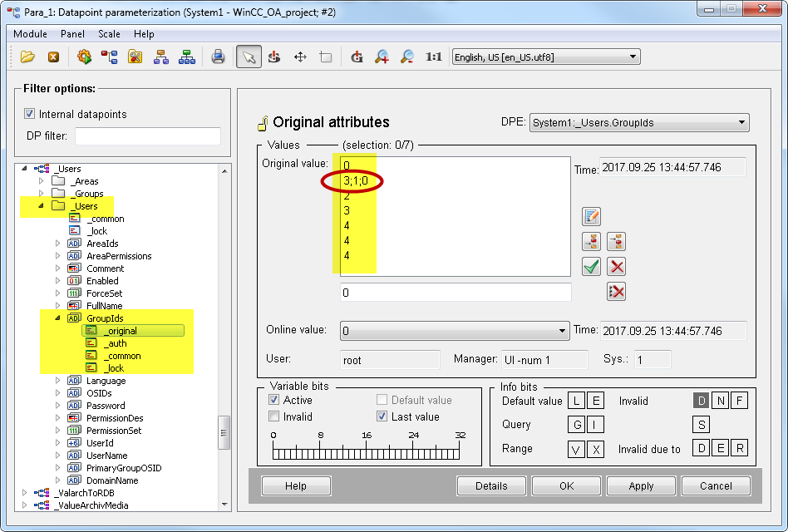This screenshot has height=532, width=788.
Task: Click the open folder toolbar icon
Action: coord(28,57)
